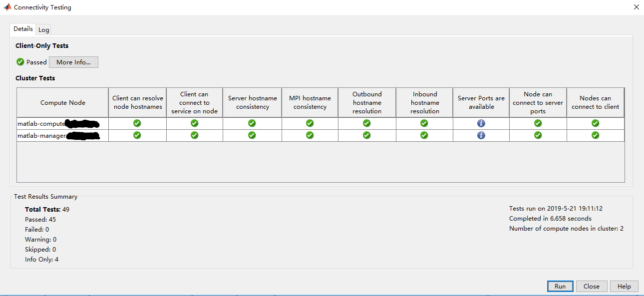Click 'Completed in 6.658 seconds' text

tap(550, 219)
